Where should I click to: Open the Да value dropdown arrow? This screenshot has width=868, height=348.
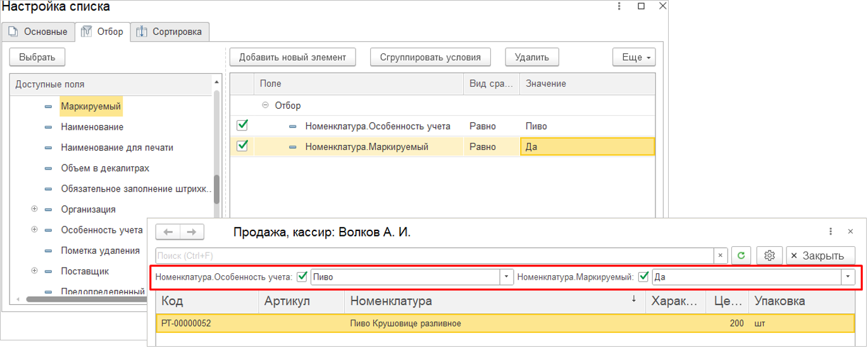tap(847, 277)
